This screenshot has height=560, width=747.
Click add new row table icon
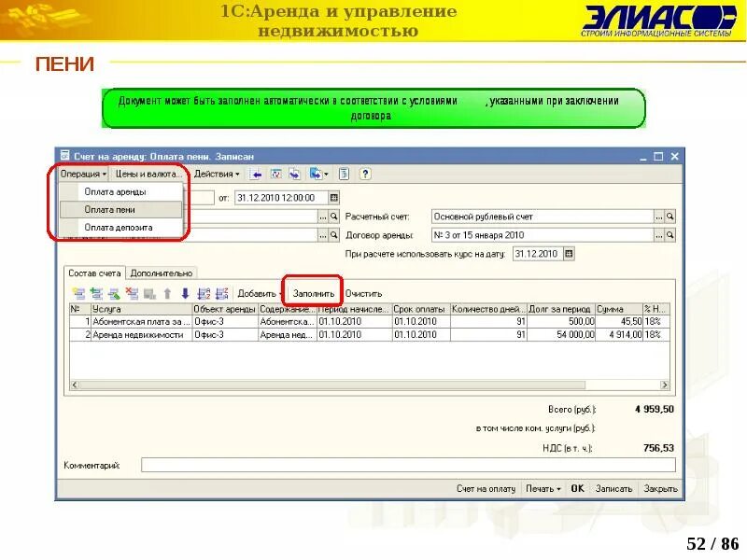(78, 294)
